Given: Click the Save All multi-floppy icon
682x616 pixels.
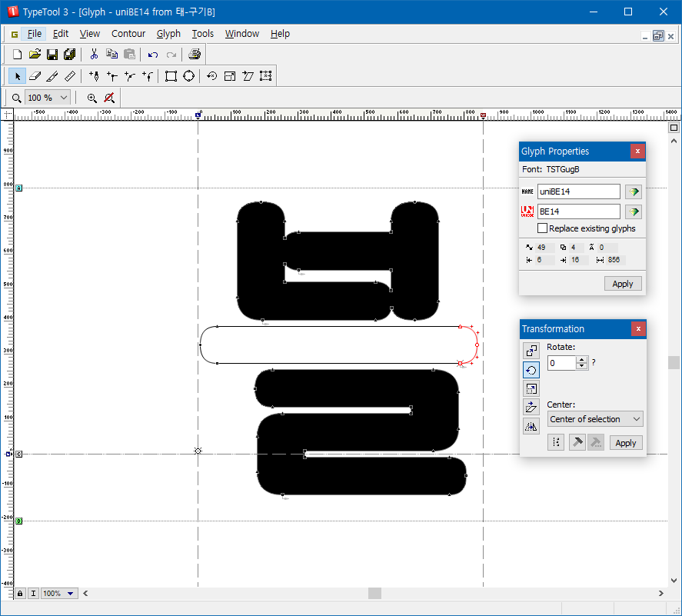Looking at the screenshot, I should click(70, 55).
